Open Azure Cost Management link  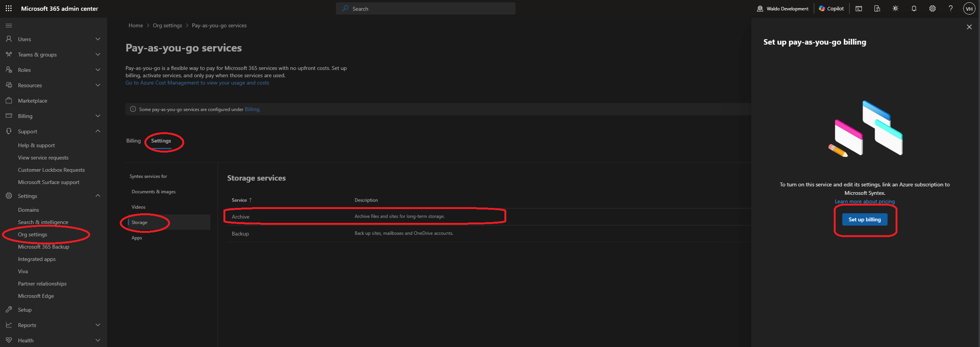click(x=197, y=83)
